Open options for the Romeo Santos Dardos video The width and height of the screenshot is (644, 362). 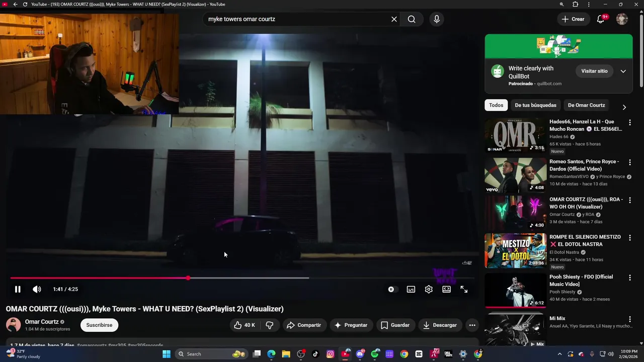[629, 162]
